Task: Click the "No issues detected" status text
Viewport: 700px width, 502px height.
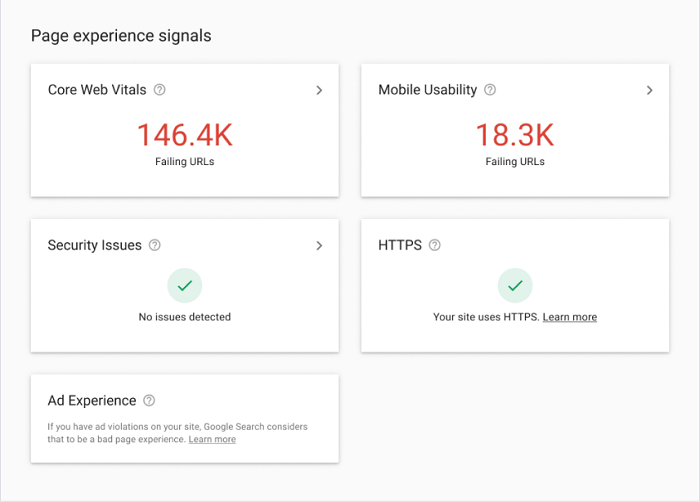Action: (185, 317)
